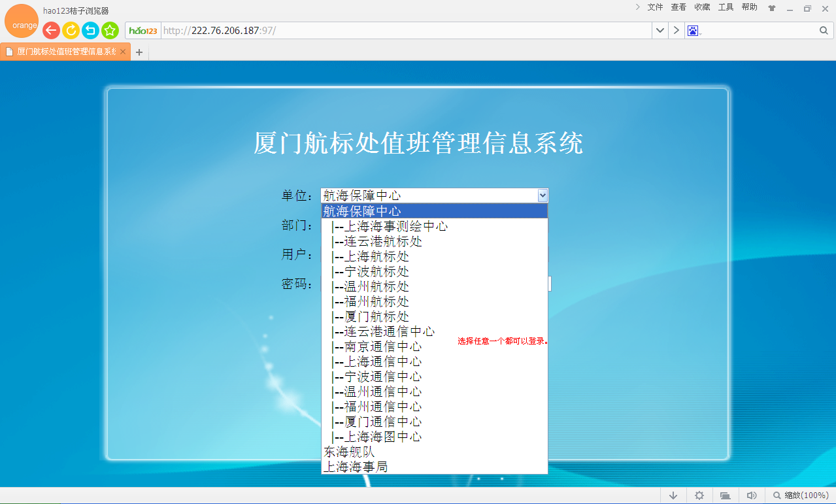Click zoom 缩放(100%) control
Image resolution: width=836 pixels, height=504 pixels.
click(x=801, y=496)
